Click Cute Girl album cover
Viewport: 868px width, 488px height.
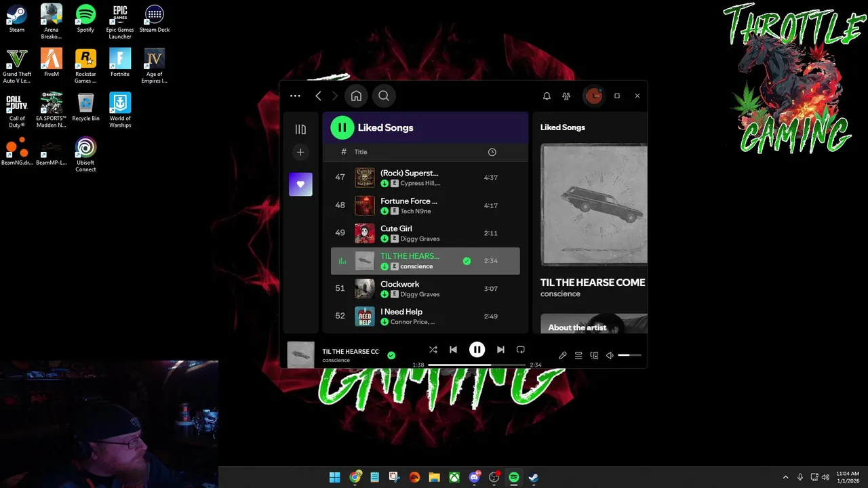coord(365,233)
